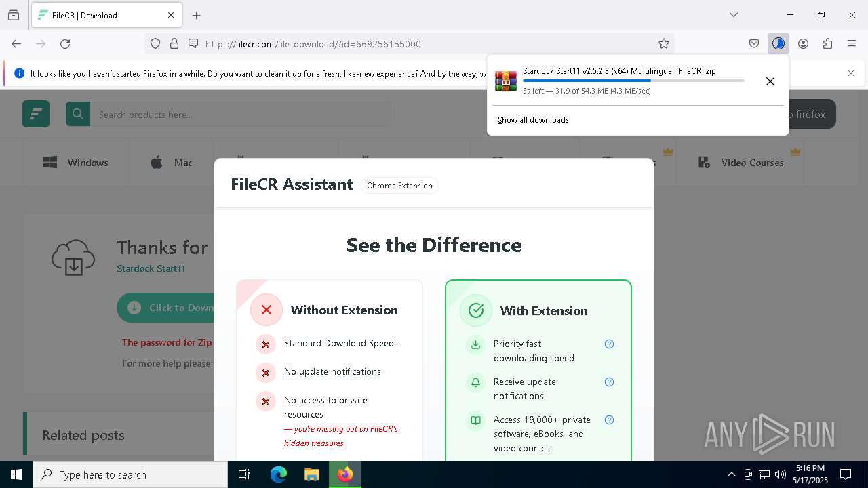Click the volume speaker tray icon
868x488 pixels.
click(x=781, y=474)
